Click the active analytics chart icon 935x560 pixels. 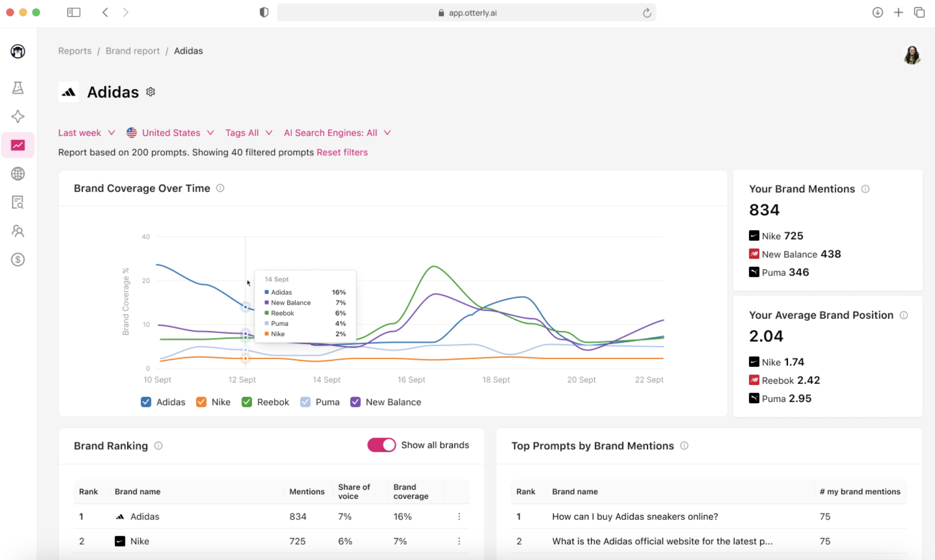(x=17, y=145)
